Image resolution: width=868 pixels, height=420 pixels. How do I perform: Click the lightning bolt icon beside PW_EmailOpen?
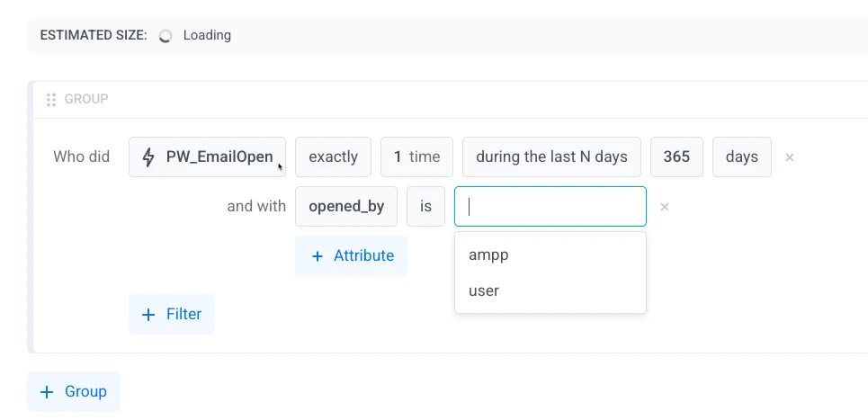148,157
